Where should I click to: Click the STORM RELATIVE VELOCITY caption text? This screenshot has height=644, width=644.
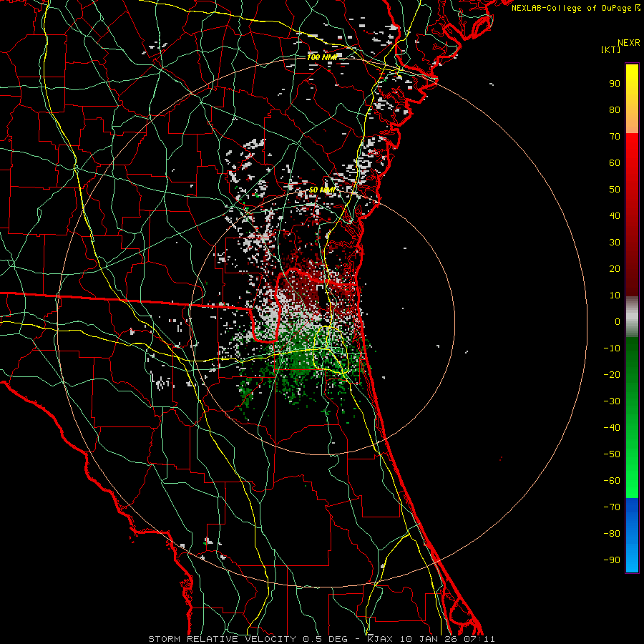[x=222, y=639]
